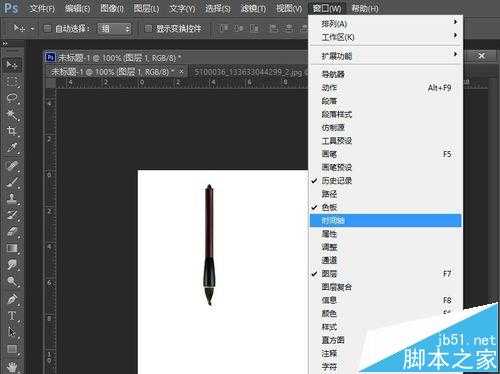Image resolution: width=500 pixels, height=374 pixels.
Task: Open the 图像(I) menu
Action: click(x=112, y=8)
